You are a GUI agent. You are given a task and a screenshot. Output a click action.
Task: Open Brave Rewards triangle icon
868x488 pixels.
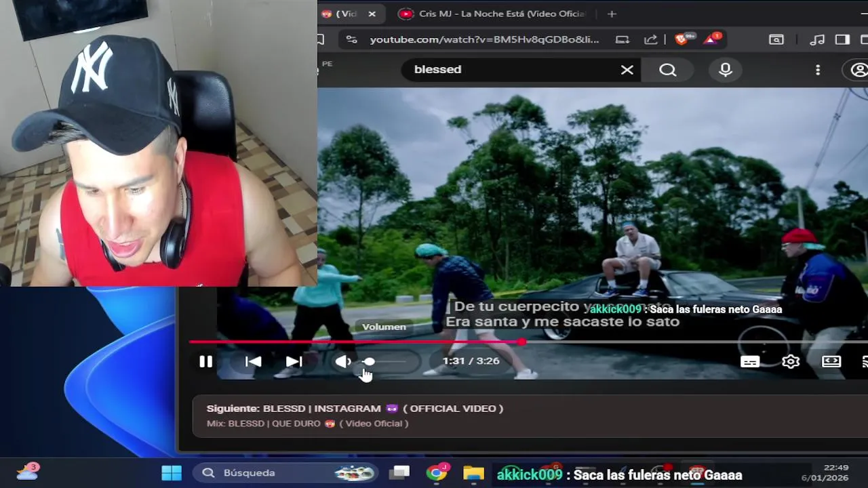coord(711,39)
